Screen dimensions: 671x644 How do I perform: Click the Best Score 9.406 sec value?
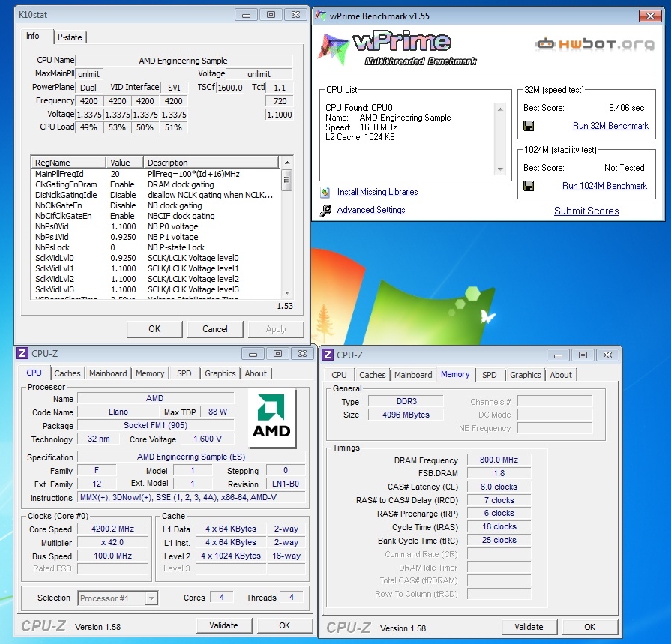click(626, 108)
